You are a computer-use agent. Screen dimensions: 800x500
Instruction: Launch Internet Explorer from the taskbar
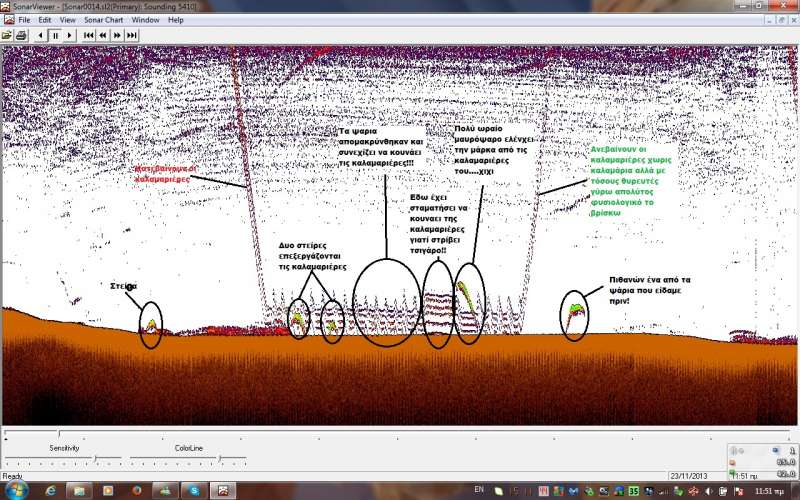click(x=51, y=491)
